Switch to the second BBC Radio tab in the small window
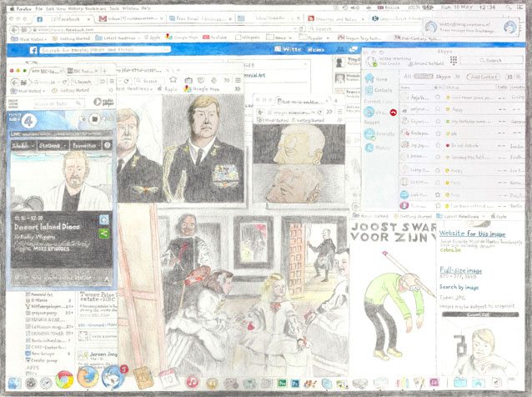Image resolution: width=532 pixels, height=397 pixels. point(82,71)
